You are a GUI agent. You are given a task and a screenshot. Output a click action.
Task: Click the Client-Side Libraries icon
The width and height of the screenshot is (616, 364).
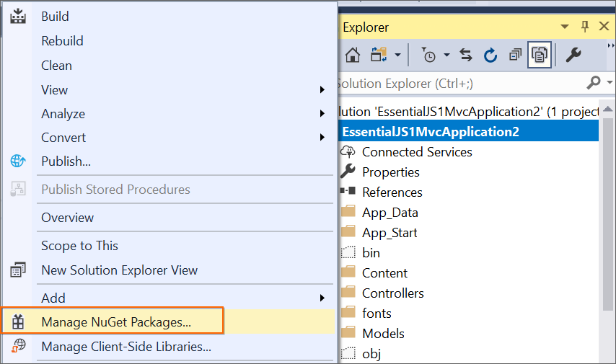coord(18,346)
